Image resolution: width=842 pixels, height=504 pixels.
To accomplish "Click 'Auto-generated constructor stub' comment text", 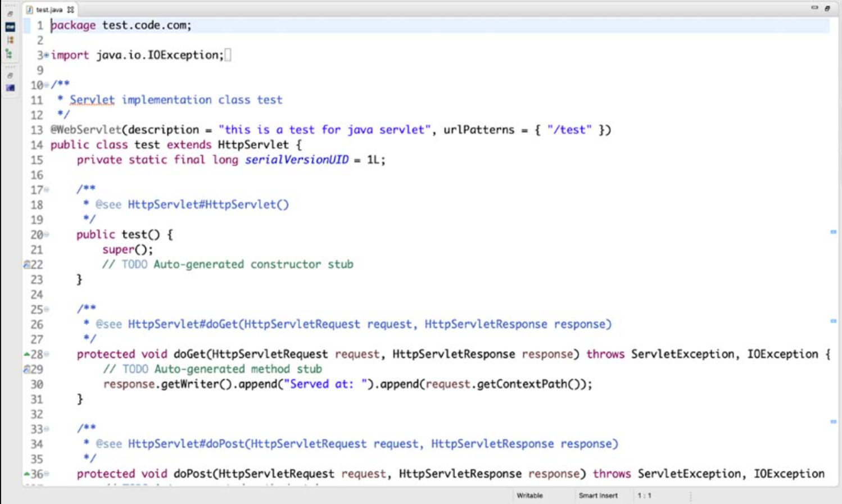I will point(253,265).
